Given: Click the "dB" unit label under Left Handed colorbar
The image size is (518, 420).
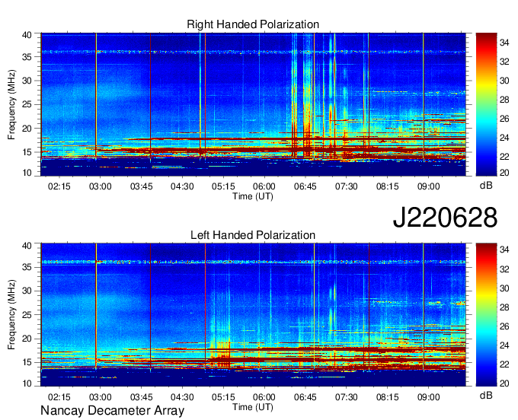Looking at the screenshot, I should coord(486,395).
